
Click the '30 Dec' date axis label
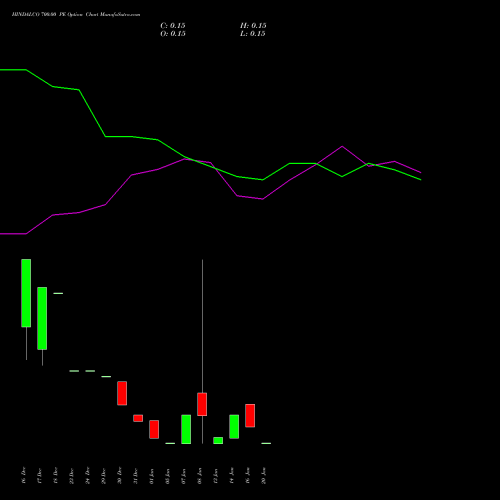coord(120,476)
